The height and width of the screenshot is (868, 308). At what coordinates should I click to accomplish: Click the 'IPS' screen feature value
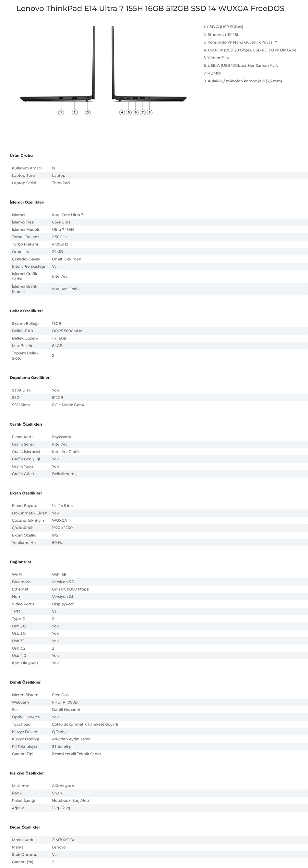pyautogui.click(x=55, y=536)
